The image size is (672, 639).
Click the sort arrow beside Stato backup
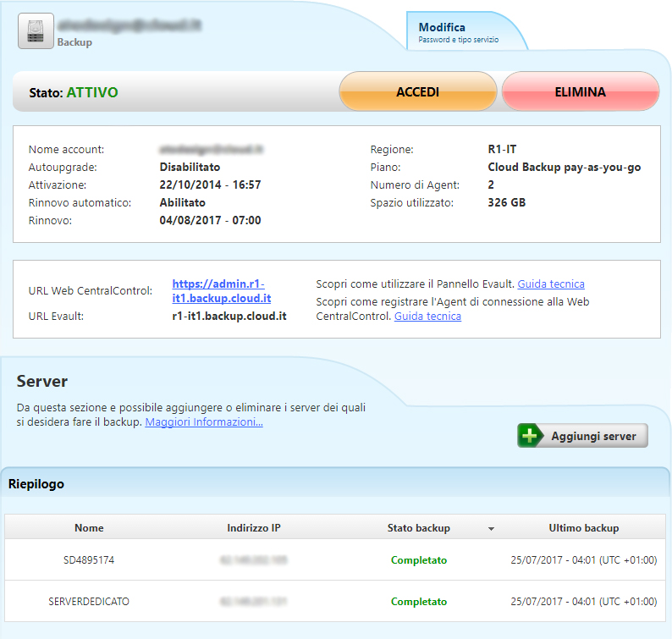(x=491, y=529)
